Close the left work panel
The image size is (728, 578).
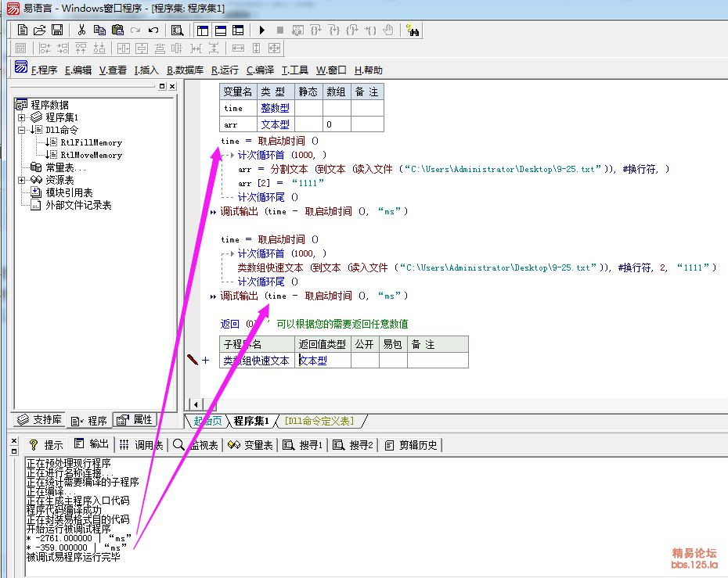point(172,86)
